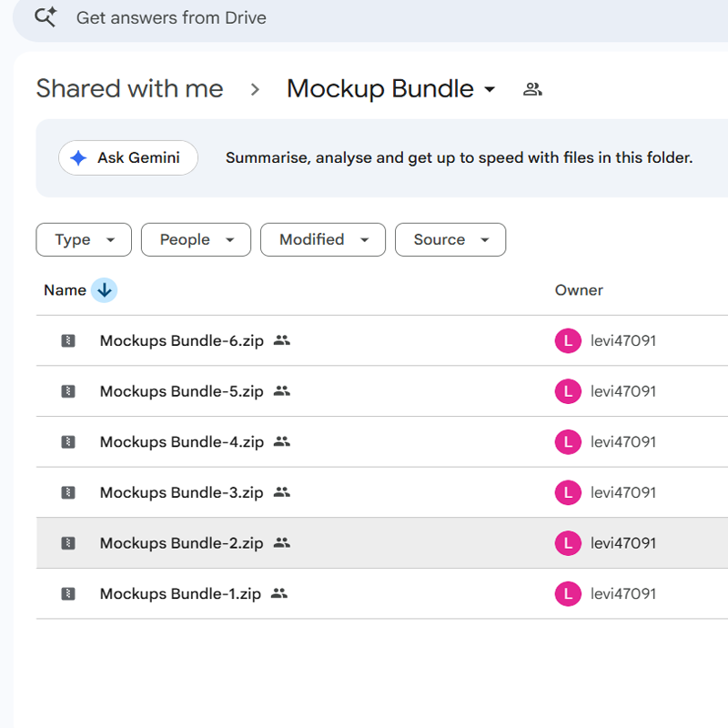Click owner avatar L in Mockups Bundle-4.zip row
Screen dimensions: 728x728
click(x=568, y=442)
